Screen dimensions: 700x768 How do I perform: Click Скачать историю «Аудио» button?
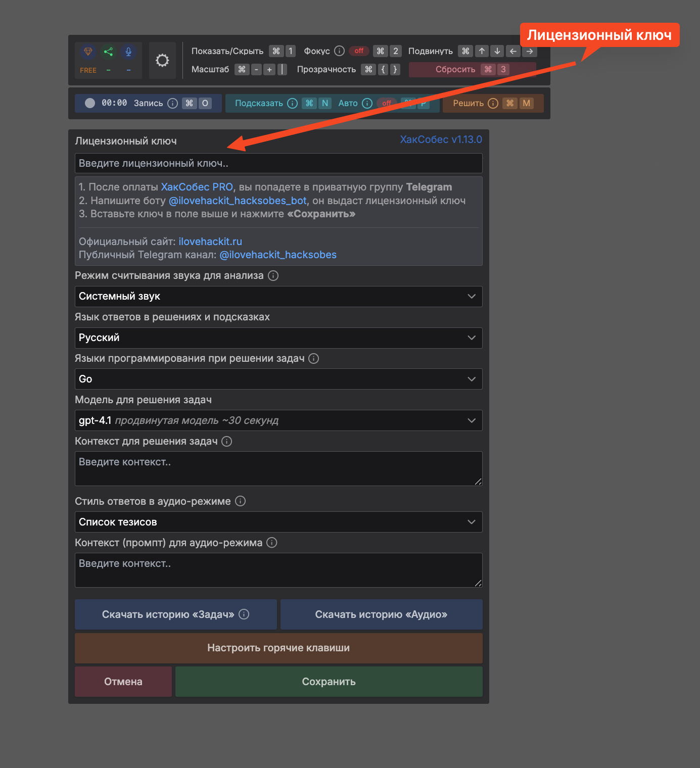pos(382,614)
